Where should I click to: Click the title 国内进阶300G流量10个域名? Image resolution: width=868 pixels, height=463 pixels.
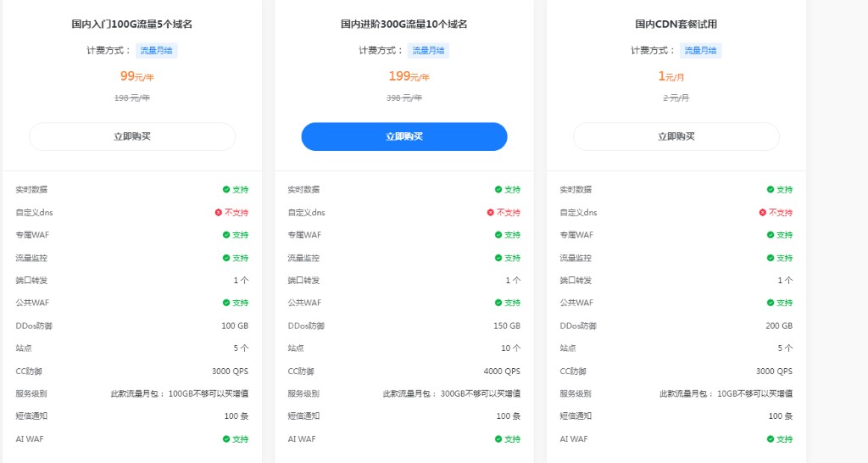tap(404, 24)
